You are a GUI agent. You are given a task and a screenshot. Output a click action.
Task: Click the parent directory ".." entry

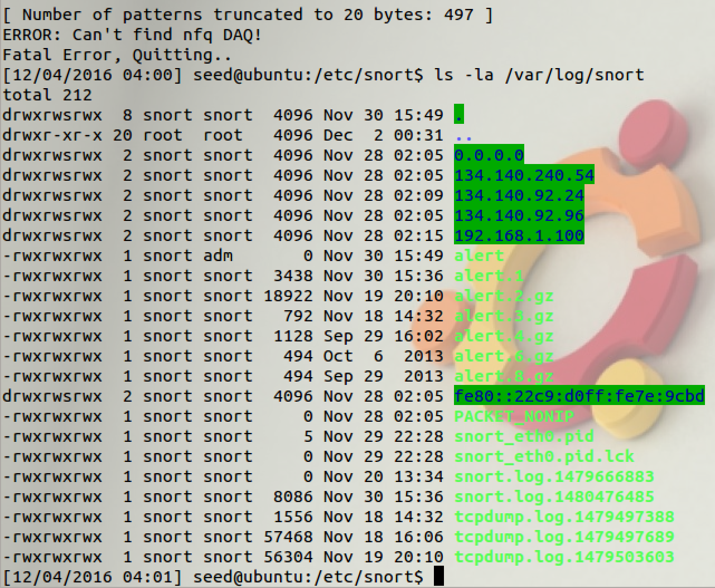pyautogui.click(x=463, y=136)
